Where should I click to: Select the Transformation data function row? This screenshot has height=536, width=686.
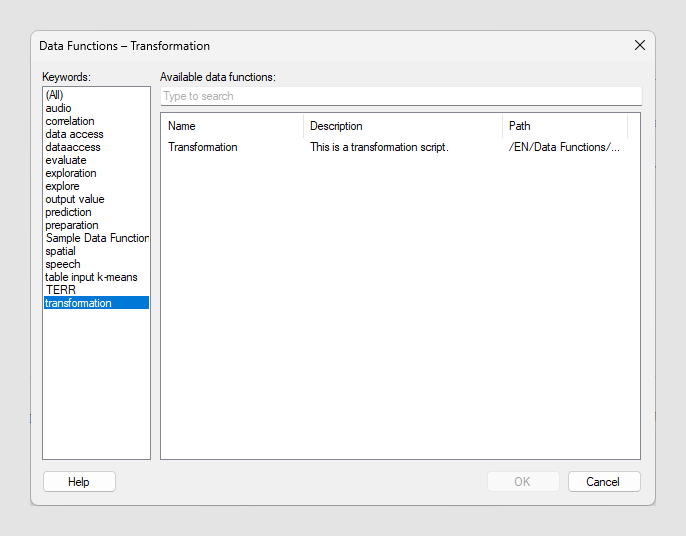203,147
